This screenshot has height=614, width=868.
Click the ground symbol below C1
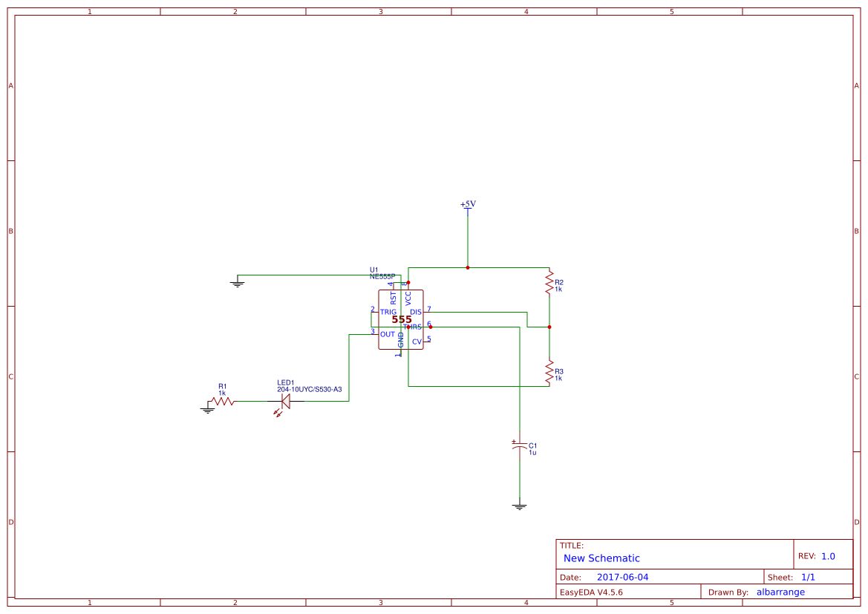click(519, 504)
